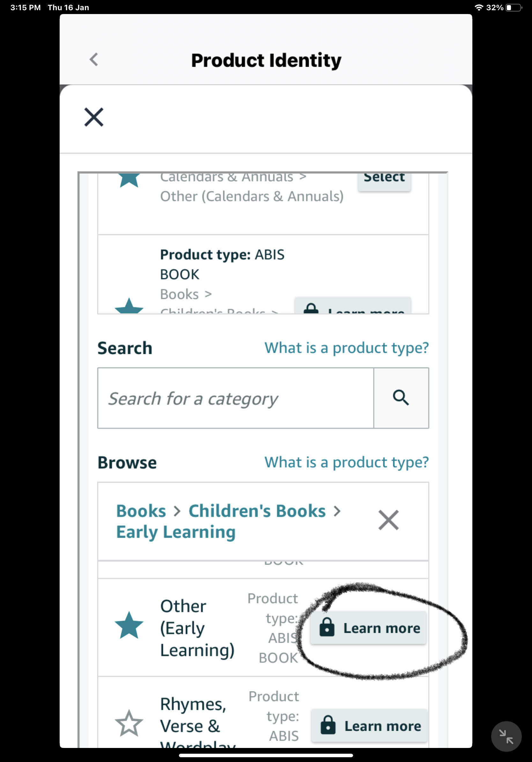
Task: Tap the battery indicator in status bar
Action: pyautogui.click(x=514, y=7)
